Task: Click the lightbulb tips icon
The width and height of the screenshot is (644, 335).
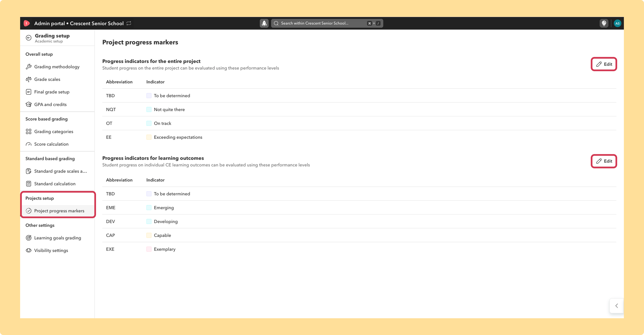Action: 604,23
